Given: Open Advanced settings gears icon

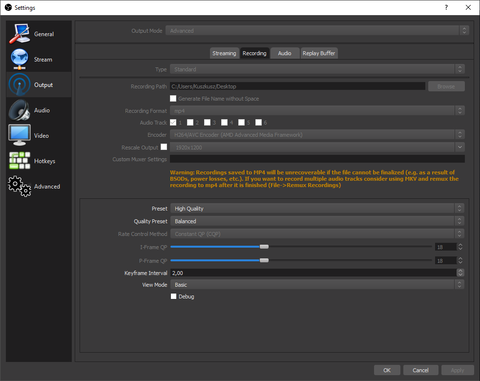Looking at the screenshot, I should tap(19, 186).
